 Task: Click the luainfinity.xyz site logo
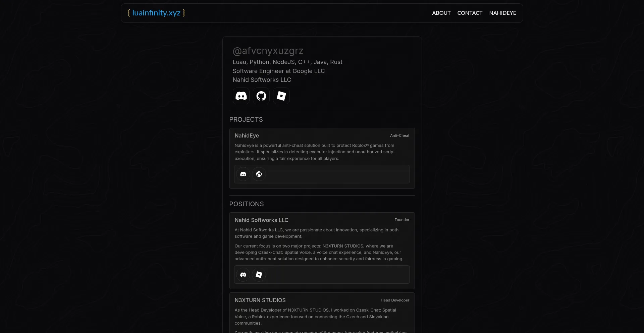coord(156,13)
